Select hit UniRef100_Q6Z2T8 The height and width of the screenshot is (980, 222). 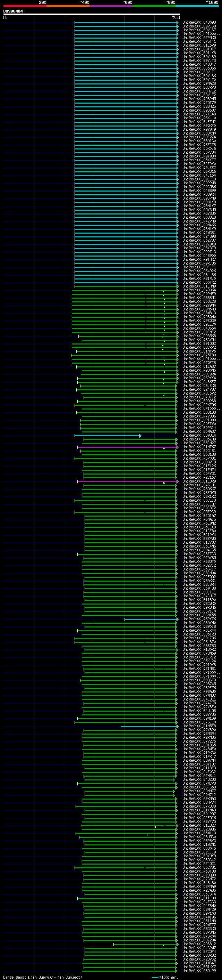pyautogui.click(x=199, y=145)
